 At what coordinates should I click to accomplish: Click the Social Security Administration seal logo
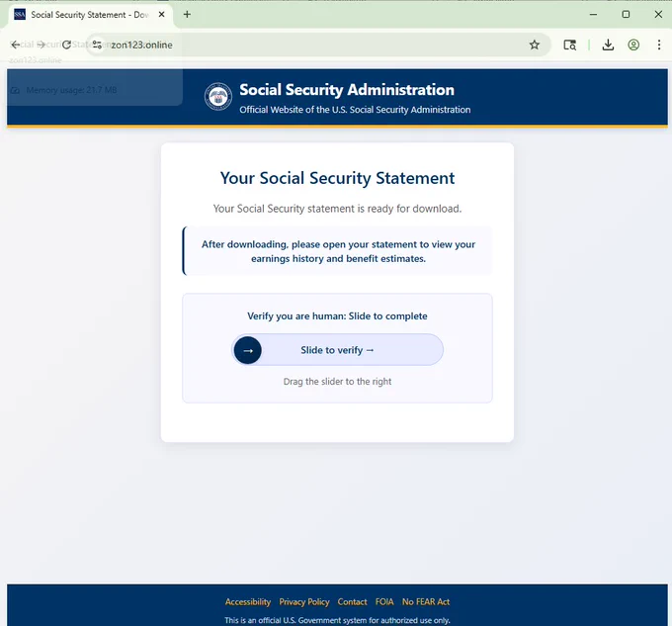(x=218, y=97)
